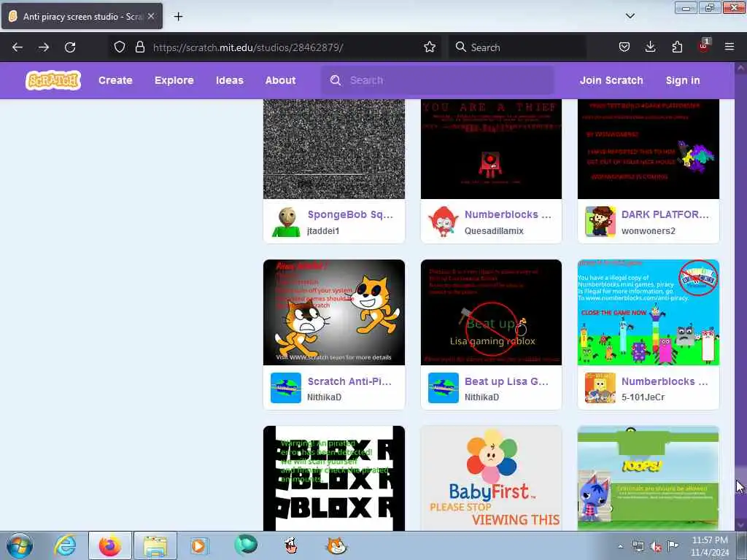Image resolution: width=747 pixels, height=560 pixels.
Task: Open the About menu item
Action: tap(281, 80)
